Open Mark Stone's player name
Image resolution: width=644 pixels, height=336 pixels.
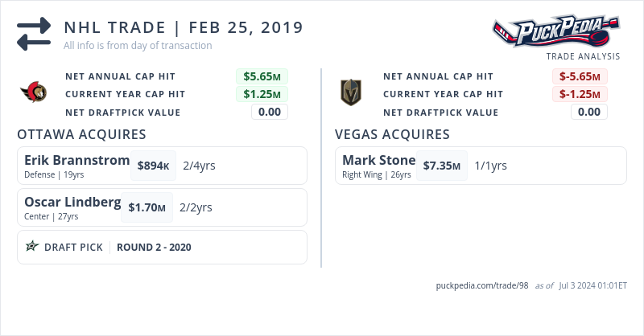point(378,160)
